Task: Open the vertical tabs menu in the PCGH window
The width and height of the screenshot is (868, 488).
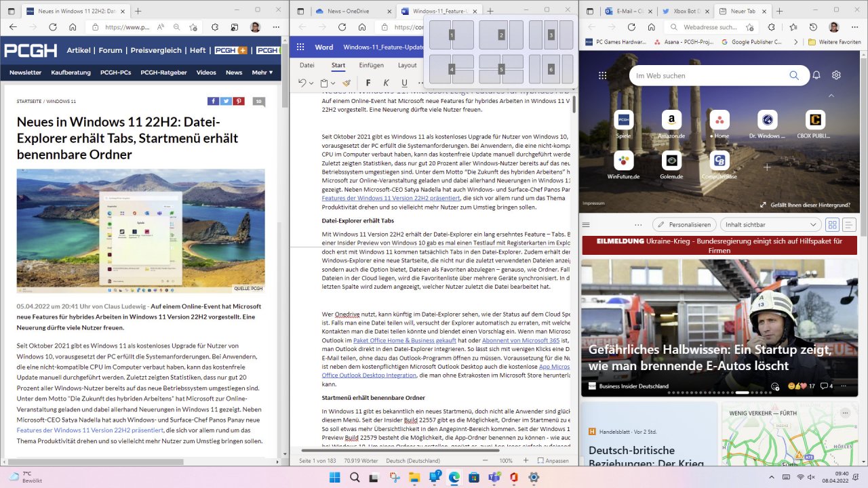Action: click(12, 11)
